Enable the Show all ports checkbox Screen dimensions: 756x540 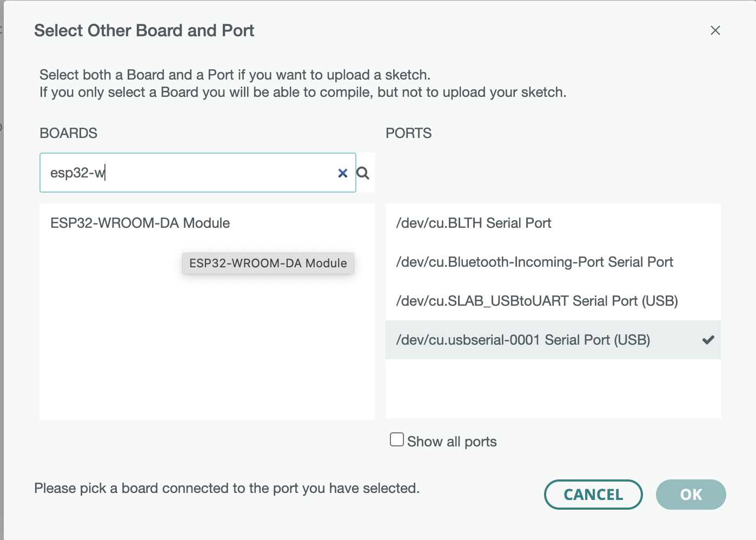tap(397, 439)
